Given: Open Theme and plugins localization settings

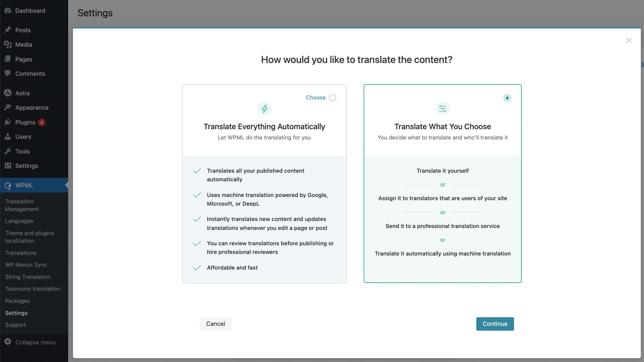Looking at the screenshot, I should (29, 237).
